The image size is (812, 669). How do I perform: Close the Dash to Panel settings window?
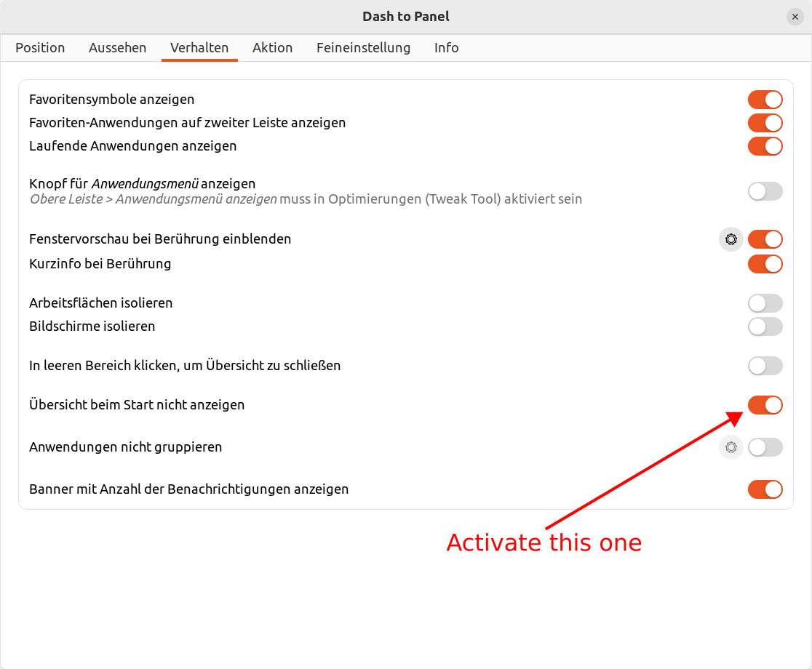tap(795, 16)
